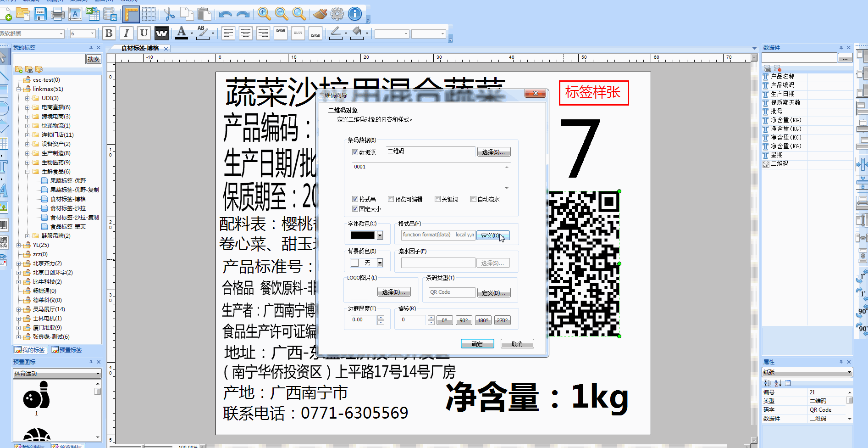Switch to the 预置标签 bottom tab
Image resolution: width=868 pixels, height=448 pixels.
click(x=67, y=350)
